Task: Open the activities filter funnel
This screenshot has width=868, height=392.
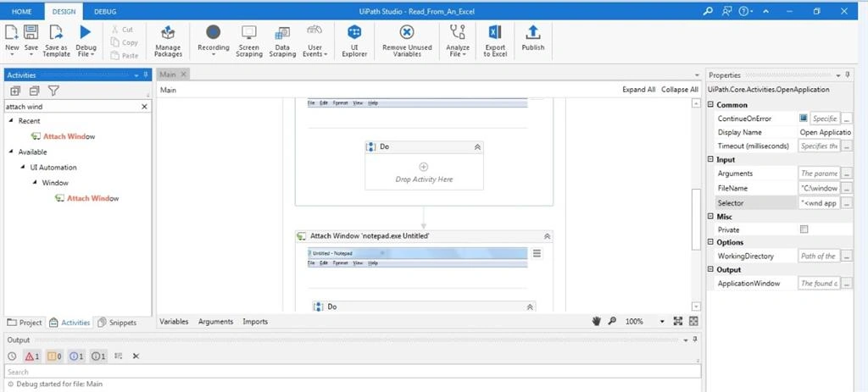Action: 53,91
